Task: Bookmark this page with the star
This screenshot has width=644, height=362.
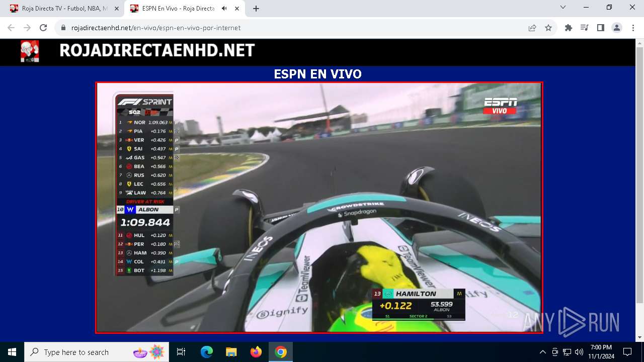Action: 548,28
